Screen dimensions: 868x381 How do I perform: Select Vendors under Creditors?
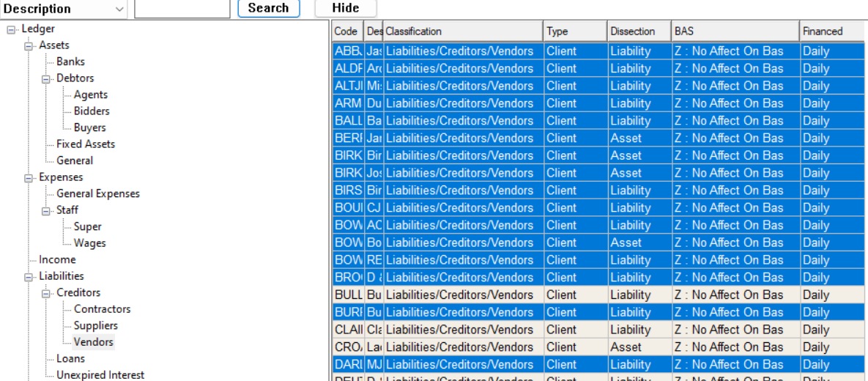tap(94, 341)
